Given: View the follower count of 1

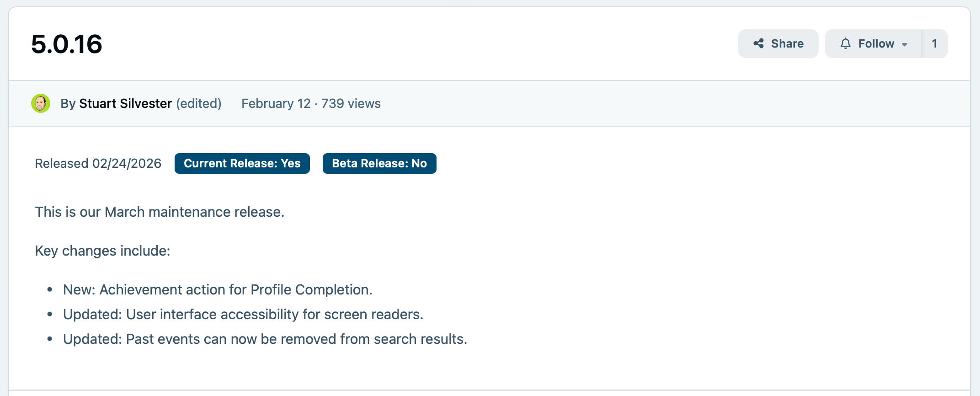Looking at the screenshot, I should click(935, 43).
